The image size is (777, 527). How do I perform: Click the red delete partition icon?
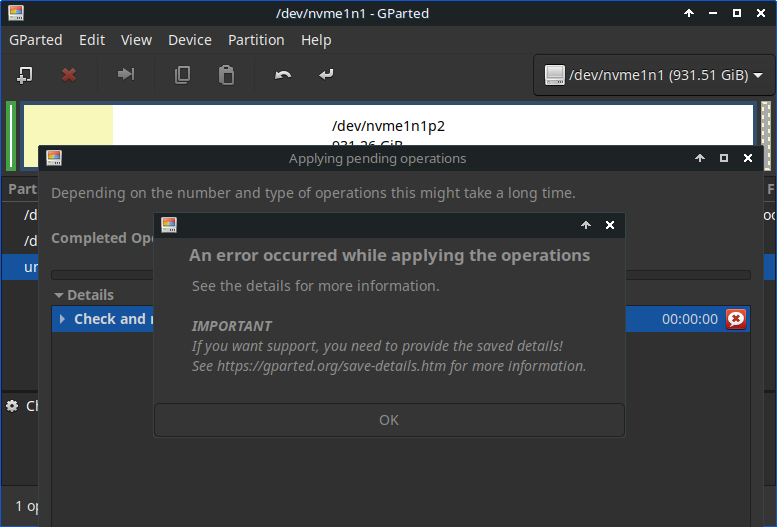[69, 75]
